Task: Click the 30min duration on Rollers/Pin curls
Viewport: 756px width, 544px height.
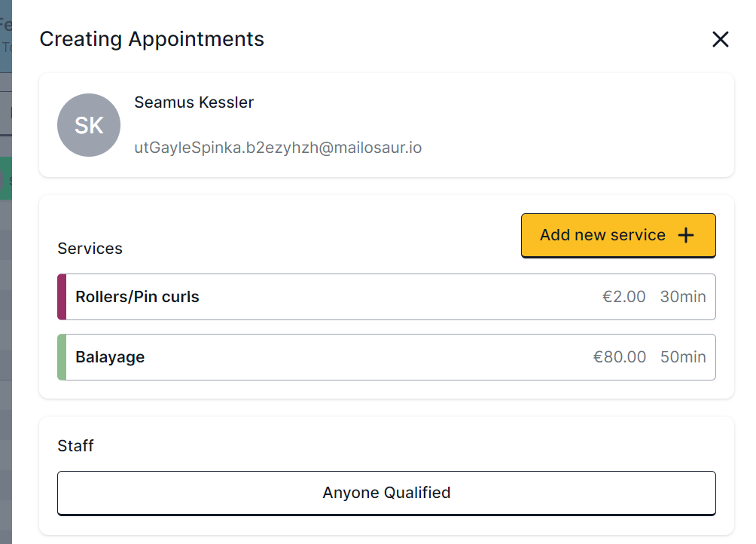Action: [683, 297]
